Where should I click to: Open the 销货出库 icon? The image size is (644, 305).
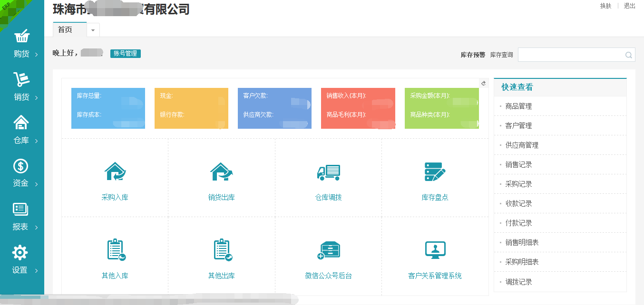tap(221, 172)
